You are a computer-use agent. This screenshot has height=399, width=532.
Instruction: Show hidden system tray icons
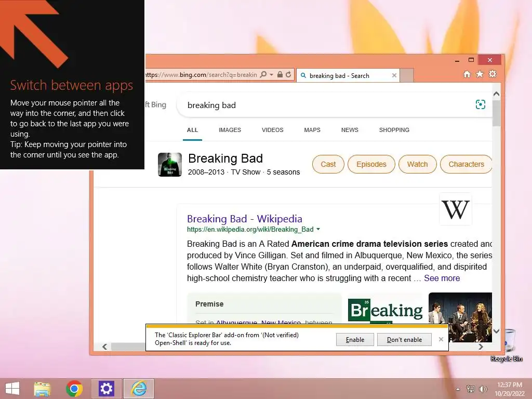458,389
